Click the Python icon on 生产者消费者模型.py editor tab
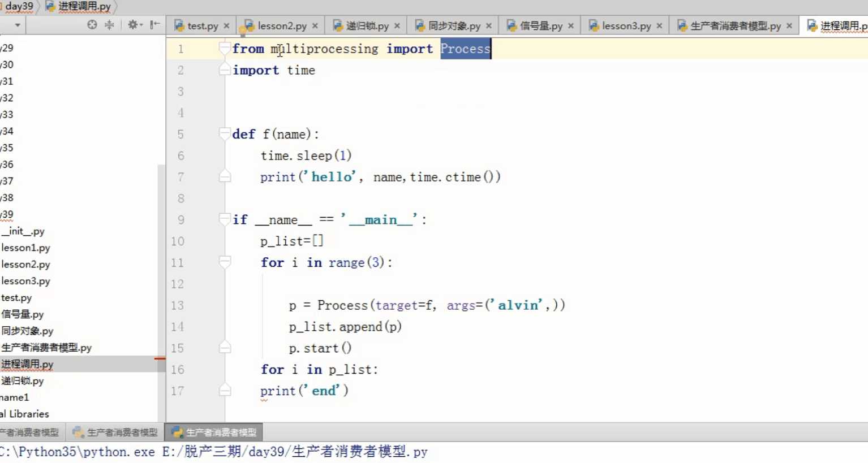This screenshot has height=463, width=868. pyautogui.click(x=682, y=25)
